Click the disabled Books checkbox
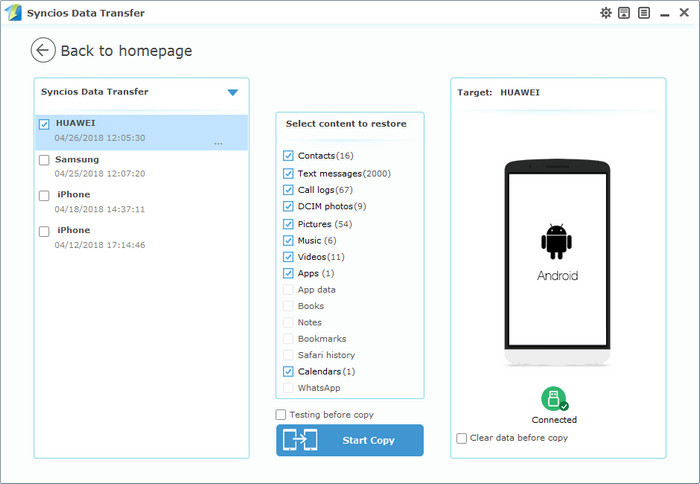The height and width of the screenshot is (484, 700). (x=288, y=306)
